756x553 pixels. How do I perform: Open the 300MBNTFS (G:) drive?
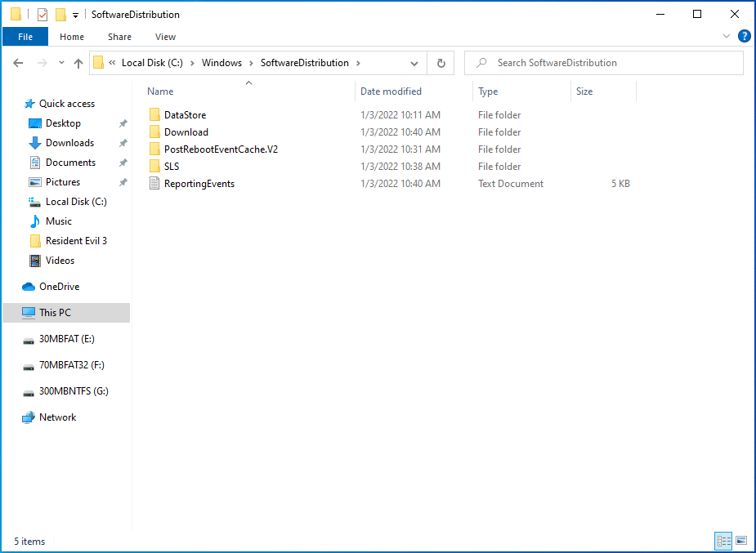pyautogui.click(x=74, y=391)
